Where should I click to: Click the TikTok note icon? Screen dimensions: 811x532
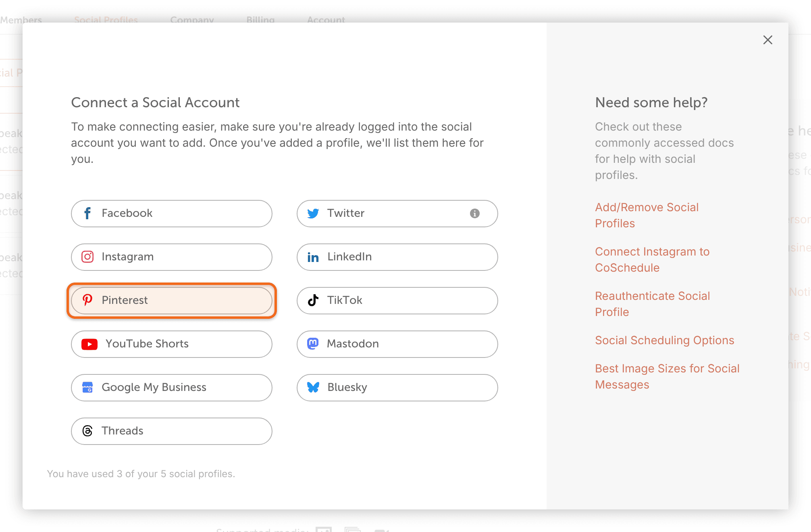point(313,300)
